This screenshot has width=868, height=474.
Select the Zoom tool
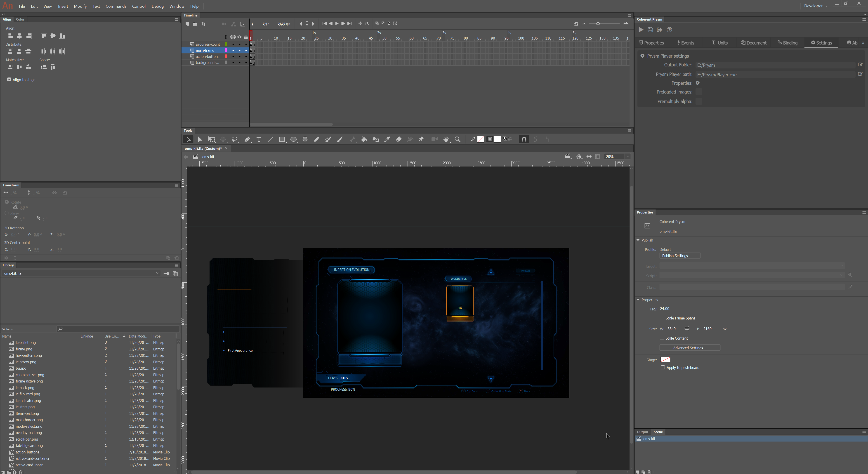pos(458,139)
